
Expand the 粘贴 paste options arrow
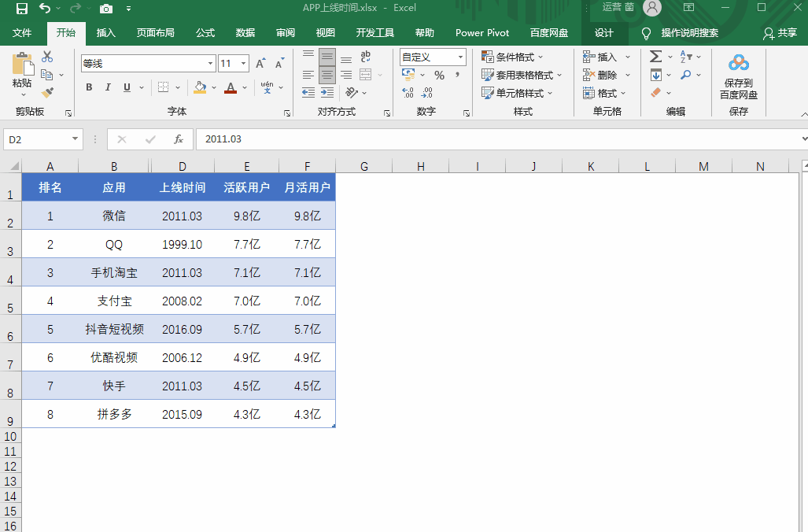[x=23, y=95]
